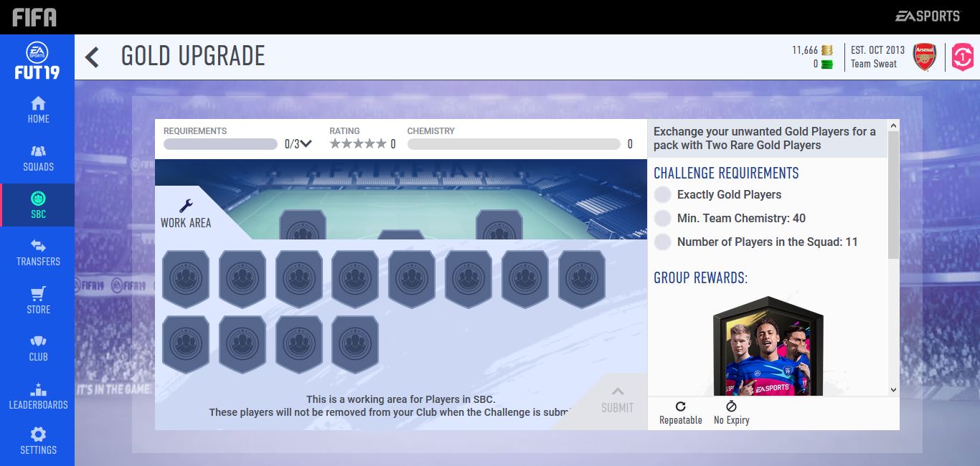Click the Exchange your unwanted Gold Players description
The width and height of the screenshot is (980, 466).
(765, 138)
